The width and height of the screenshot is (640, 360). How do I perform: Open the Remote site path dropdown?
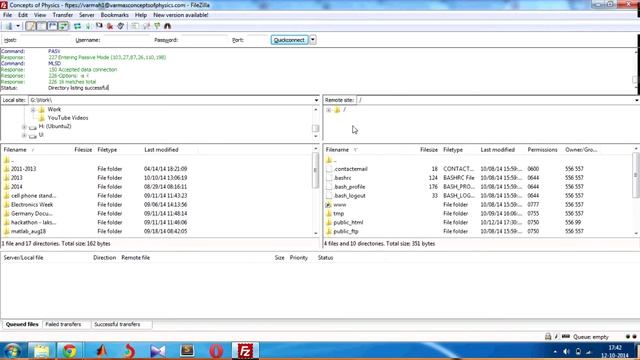pyautogui.click(x=636, y=100)
